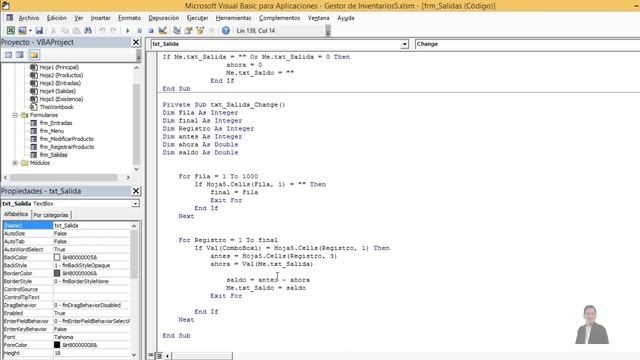Open VBA Help question mark icon
The image size is (640, 360).
point(226,31)
